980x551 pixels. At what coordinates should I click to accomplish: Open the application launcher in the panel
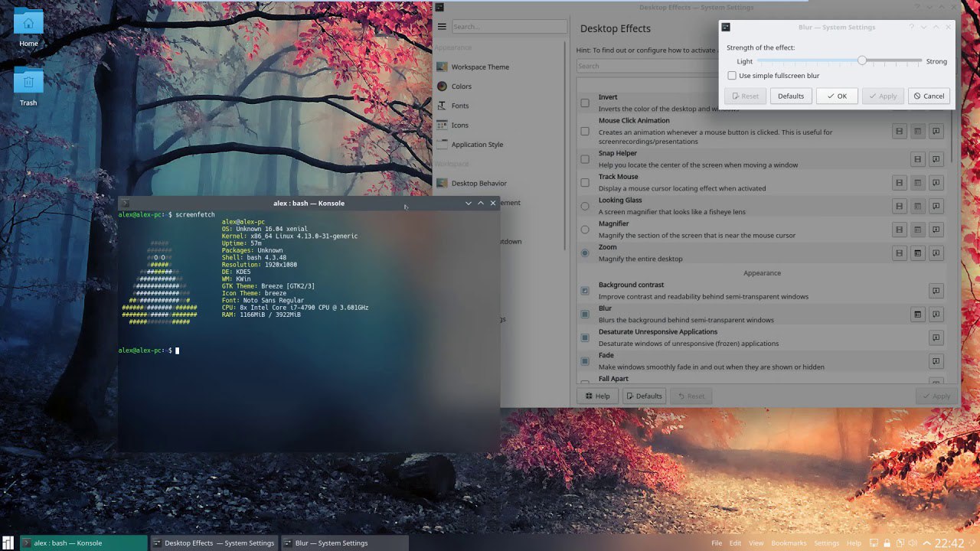coord(8,543)
